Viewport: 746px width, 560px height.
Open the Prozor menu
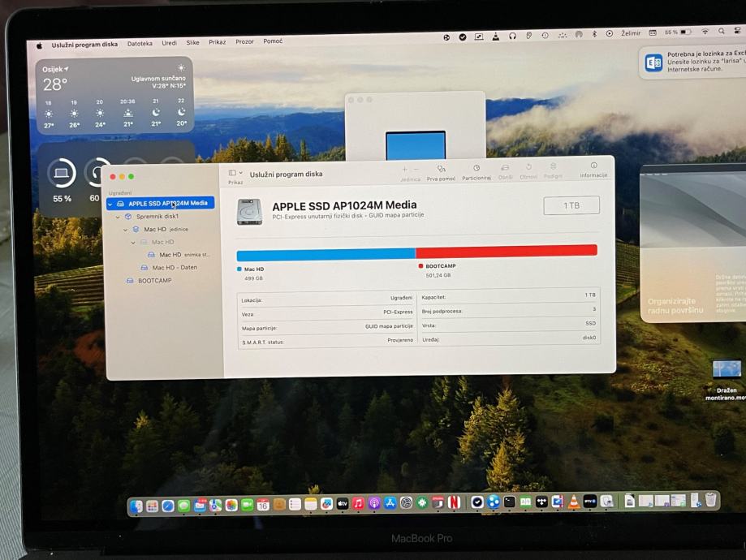(244, 41)
